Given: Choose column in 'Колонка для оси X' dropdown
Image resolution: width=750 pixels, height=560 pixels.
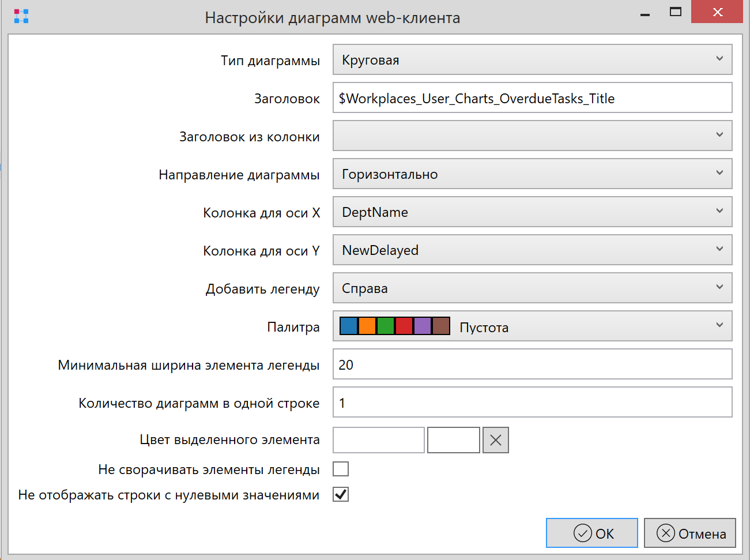Looking at the screenshot, I should (532, 212).
